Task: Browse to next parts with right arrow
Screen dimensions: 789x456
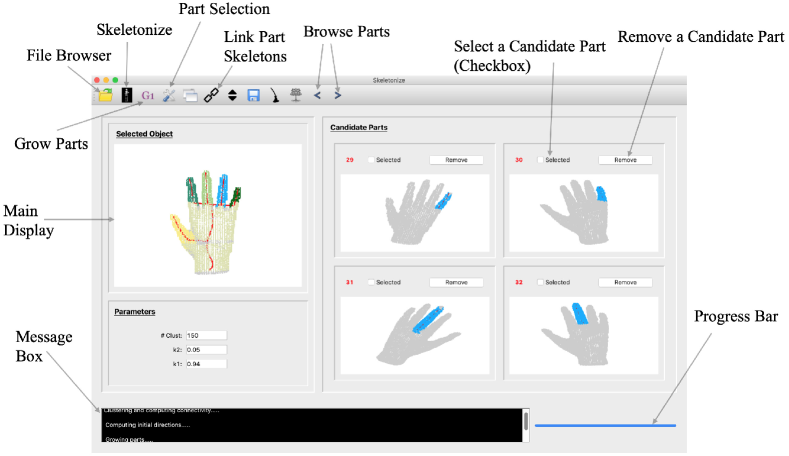Action: [x=338, y=96]
